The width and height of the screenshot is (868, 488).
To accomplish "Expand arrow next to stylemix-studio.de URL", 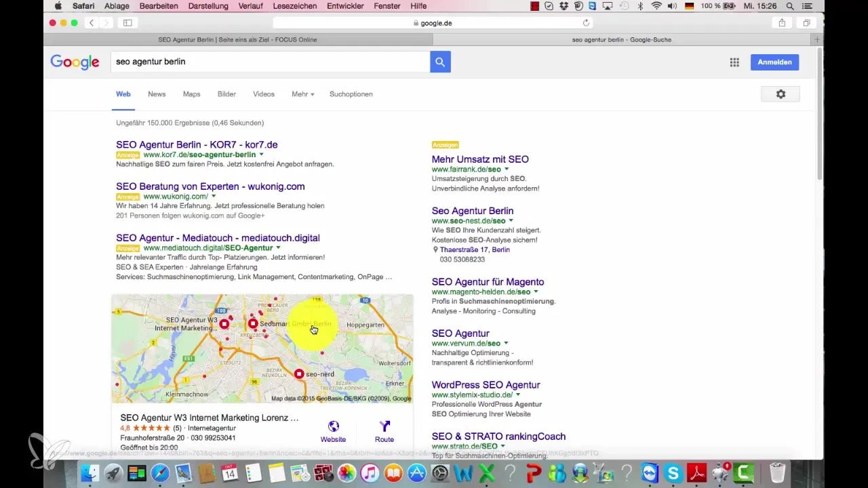I will tap(518, 395).
